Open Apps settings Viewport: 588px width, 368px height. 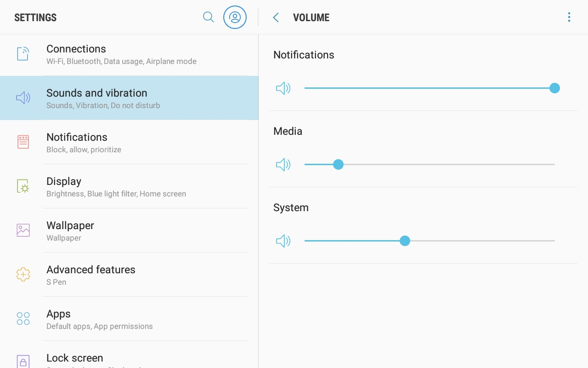point(129,319)
